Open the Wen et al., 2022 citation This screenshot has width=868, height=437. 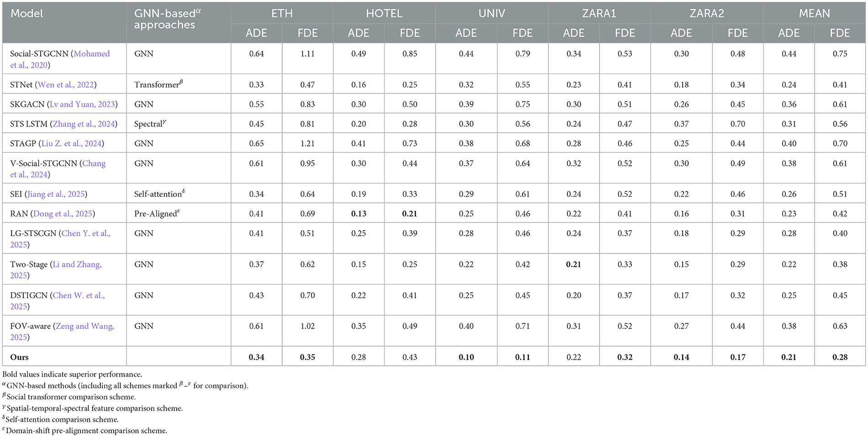(66, 85)
